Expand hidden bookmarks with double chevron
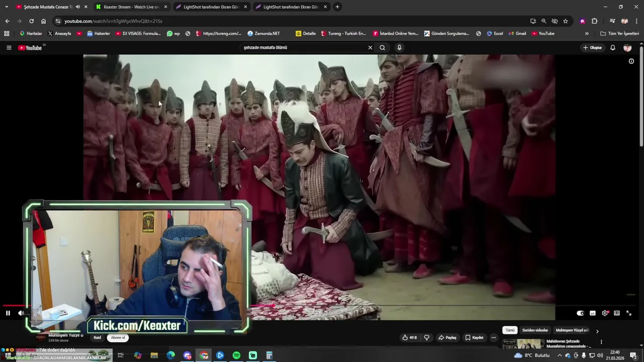Screen dimensions: 644x362 (587, 34)
